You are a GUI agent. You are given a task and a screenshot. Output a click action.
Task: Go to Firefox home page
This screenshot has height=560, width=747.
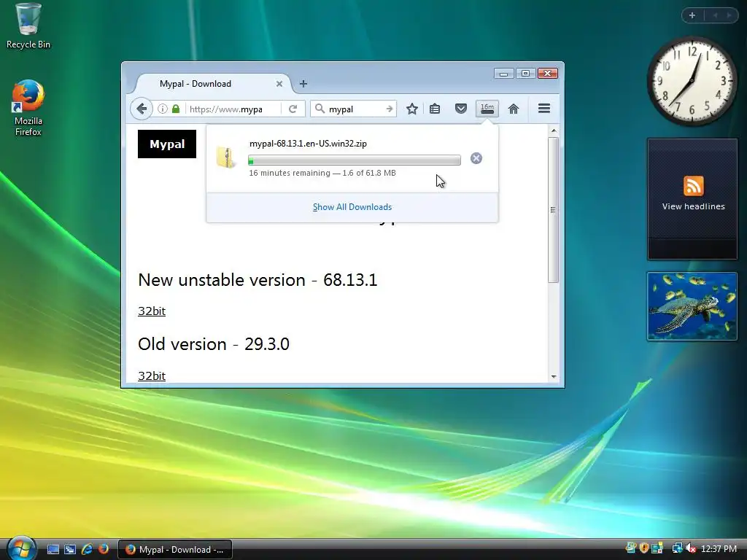(513, 109)
